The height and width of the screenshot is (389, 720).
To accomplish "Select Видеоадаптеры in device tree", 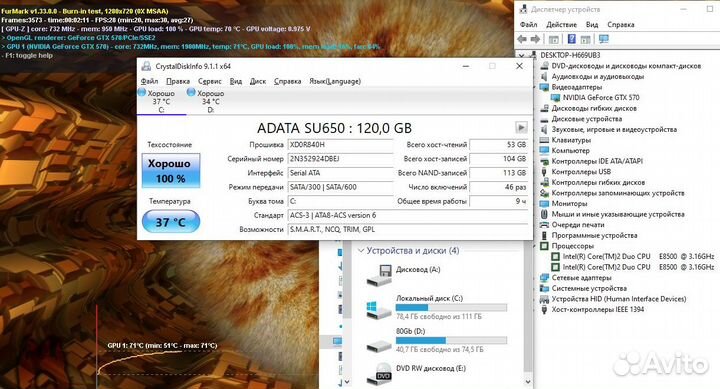I will coord(577,87).
